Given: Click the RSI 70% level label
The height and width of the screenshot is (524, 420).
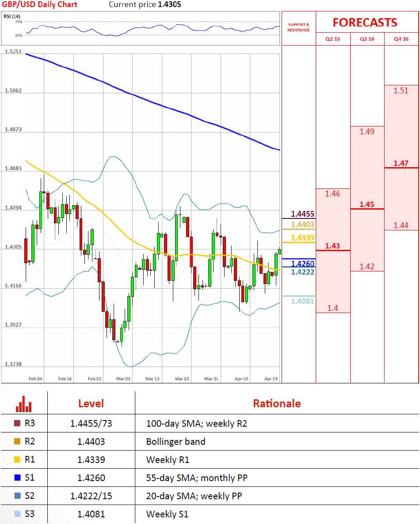Looking at the screenshot, I should 19,22.
